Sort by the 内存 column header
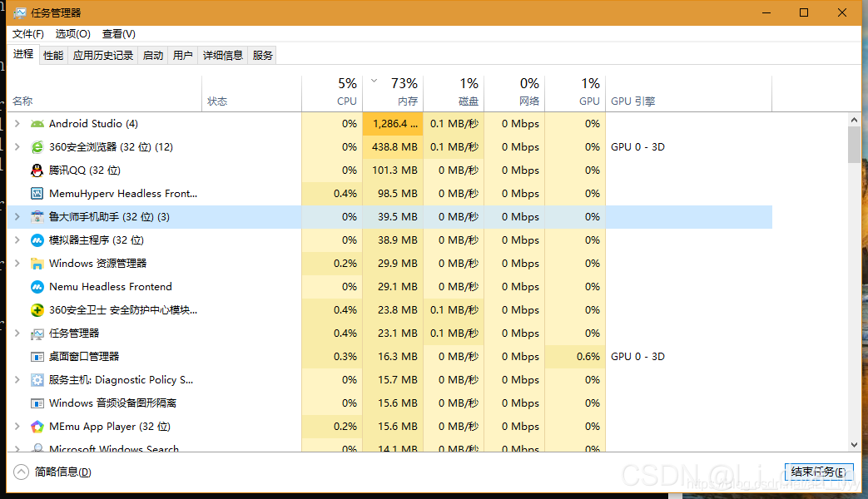The width and height of the screenshot is (868, 499). pyautogui.click(x=393, y=93)
